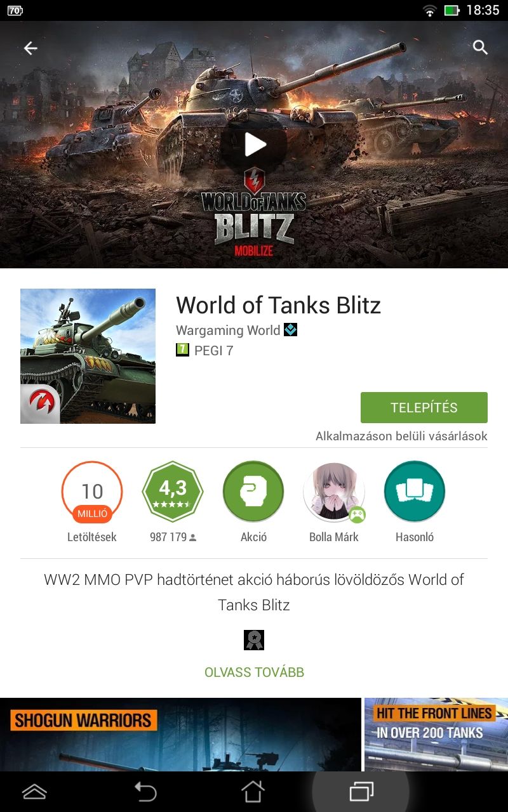The height and width of the screenshot is (812, 508).
Task: Tap the Android home button
Action: coord(253,791)
